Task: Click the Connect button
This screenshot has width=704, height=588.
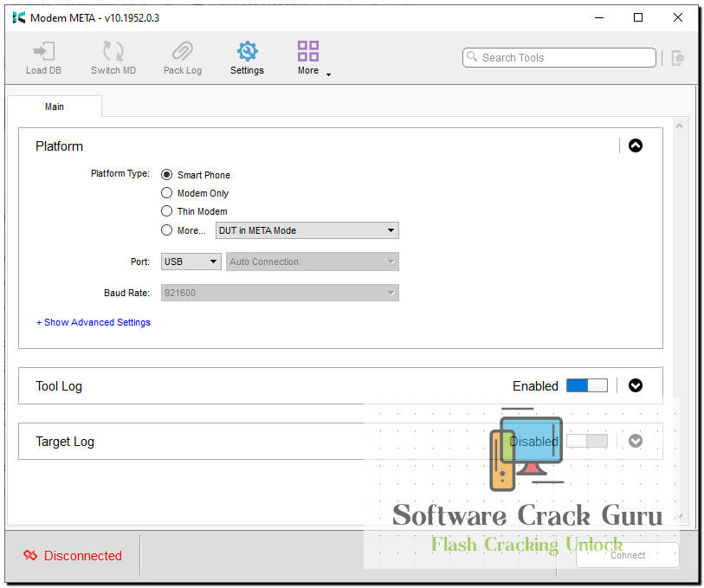Action: (628, 555)
